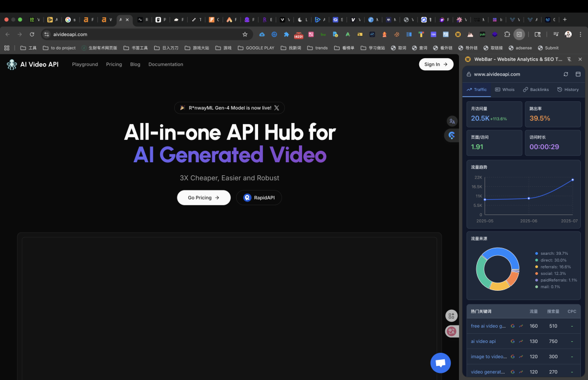588x380 pixels.
Task: Click the 2025-07 data point on traffic chart
Action: 573,180
